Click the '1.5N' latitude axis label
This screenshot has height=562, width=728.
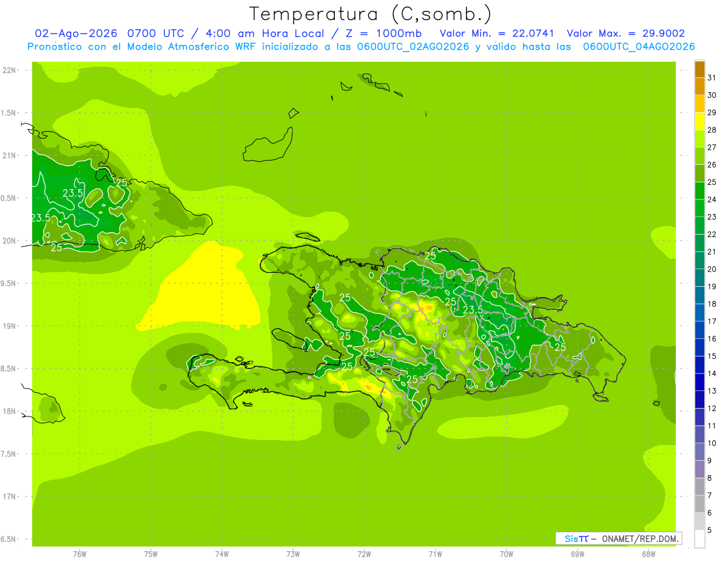(x=8, y=113)
